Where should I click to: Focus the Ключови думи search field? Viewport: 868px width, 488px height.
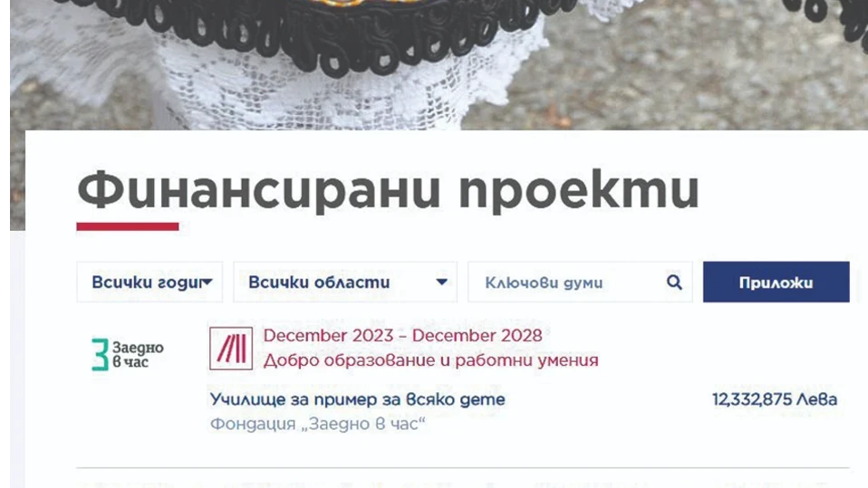point(580,282)
